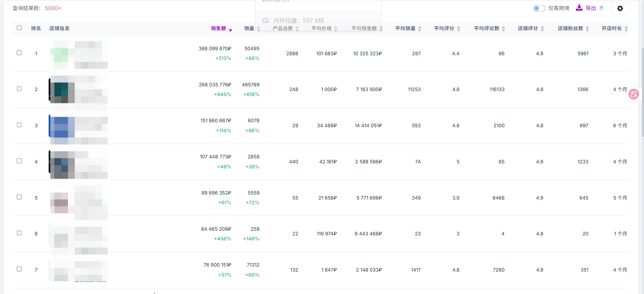
Task: Click the export download icon
Action: (579, 8)
